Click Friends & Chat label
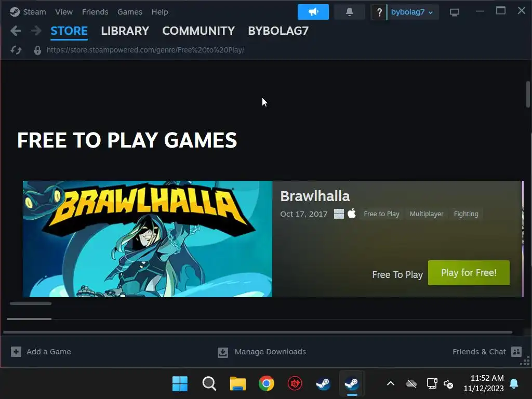532x399 pixels. coord(479,352)
